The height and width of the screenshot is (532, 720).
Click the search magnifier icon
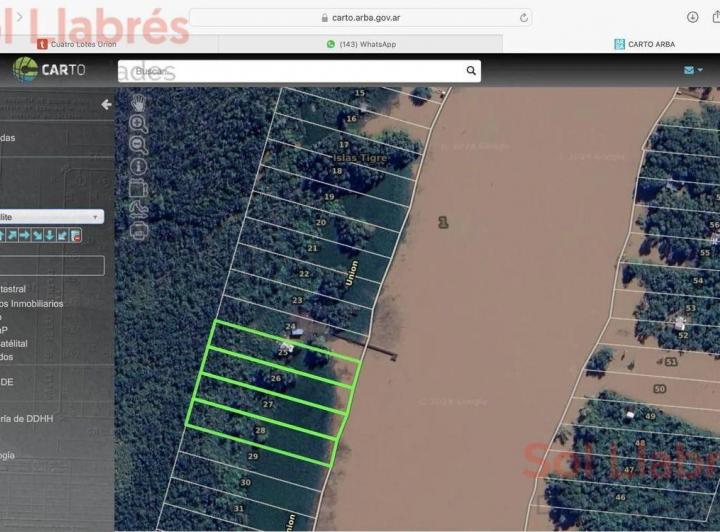471,71
